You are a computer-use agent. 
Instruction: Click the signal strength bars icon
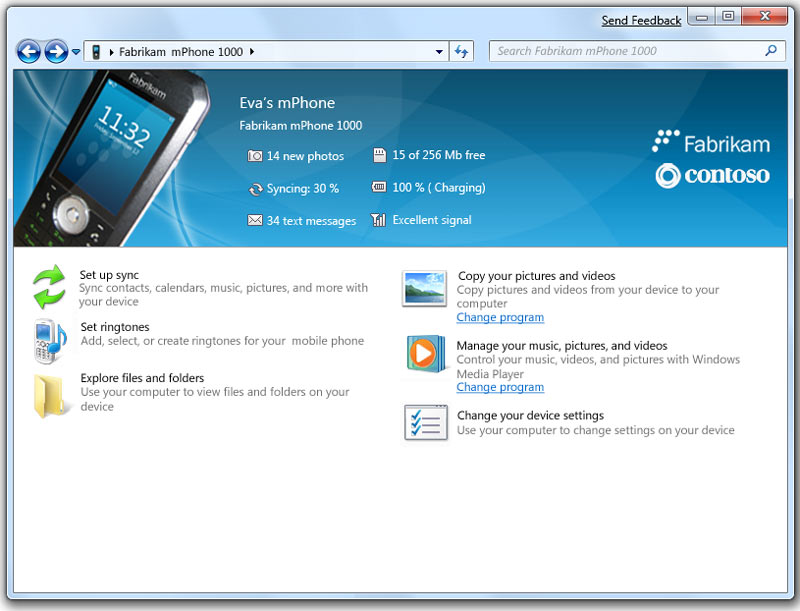pyautogui.click(x=379, y=219)
